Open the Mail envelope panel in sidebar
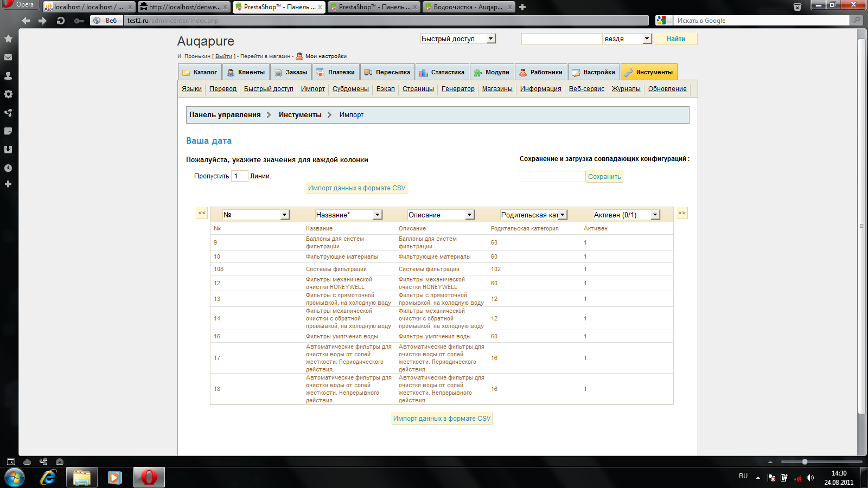868x488 pixels. pos(8,57)
